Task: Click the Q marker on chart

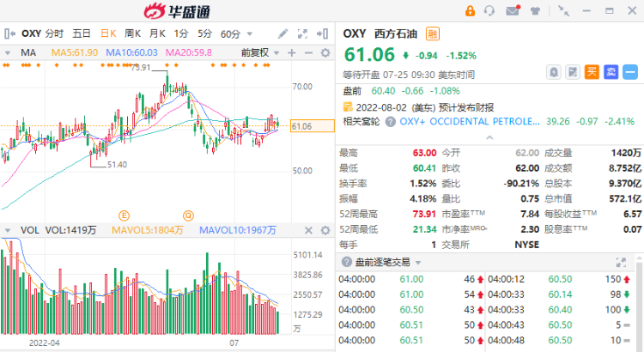Action: [188, 215]
